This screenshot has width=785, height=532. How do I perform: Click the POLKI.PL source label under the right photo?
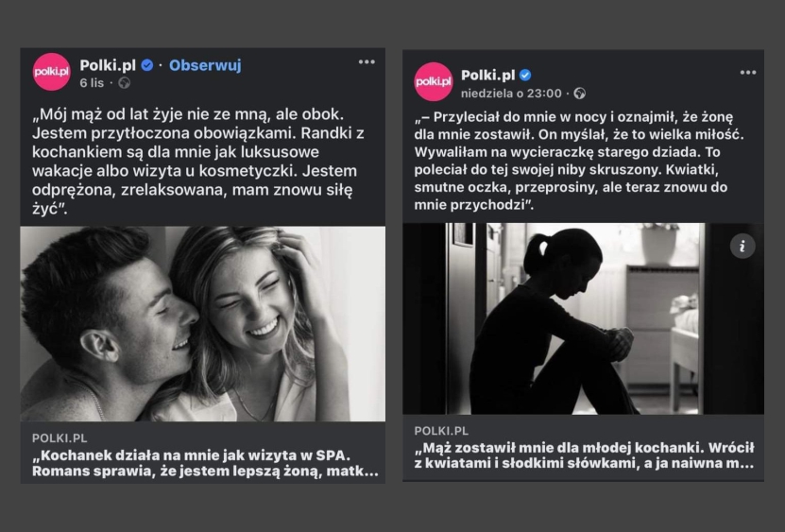pos(441,431)
